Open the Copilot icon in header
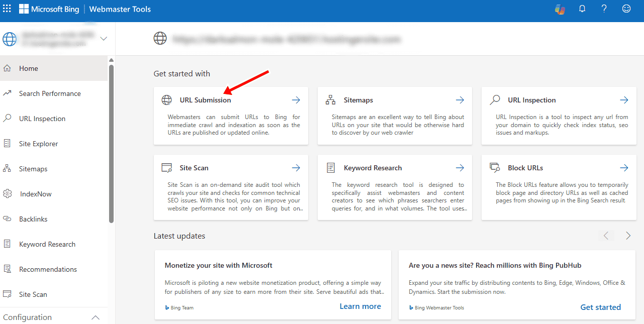Screen dimensions: 644x324 click(x=560, y=9)
